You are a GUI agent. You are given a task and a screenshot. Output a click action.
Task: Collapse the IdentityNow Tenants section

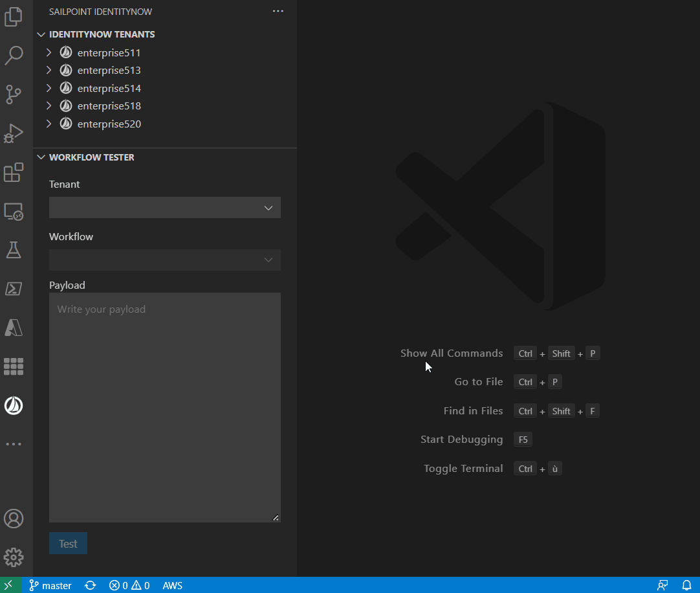[41, 34]
